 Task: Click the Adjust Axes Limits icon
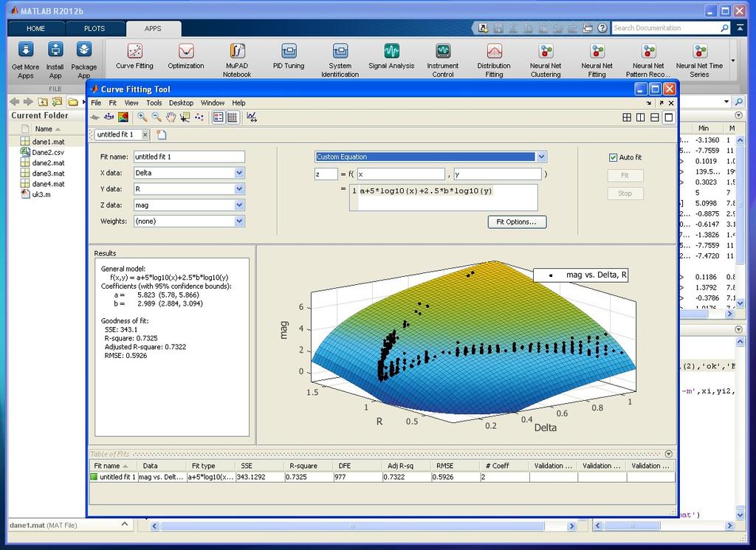pos(252,117)
